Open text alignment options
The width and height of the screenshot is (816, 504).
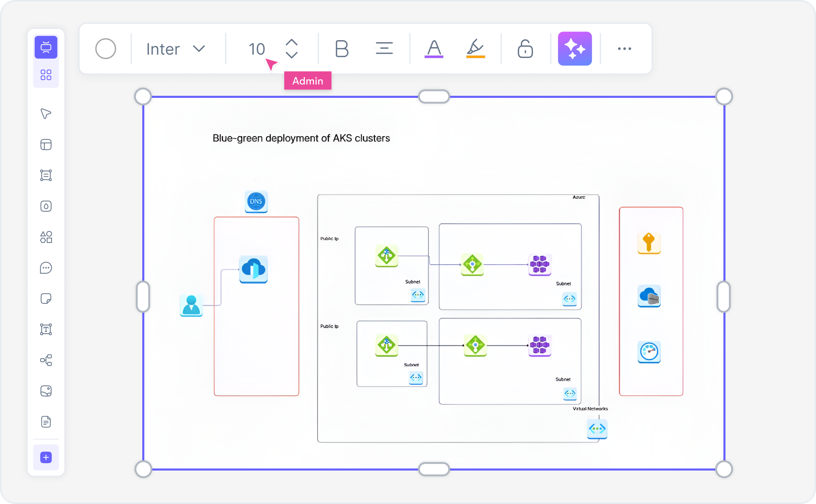click(x=384, y=48)
